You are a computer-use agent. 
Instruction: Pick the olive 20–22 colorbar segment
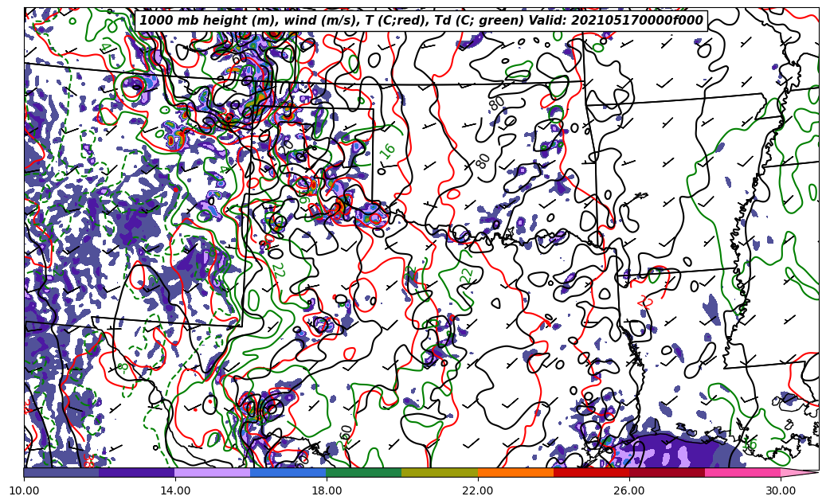(x=440, y=472)
